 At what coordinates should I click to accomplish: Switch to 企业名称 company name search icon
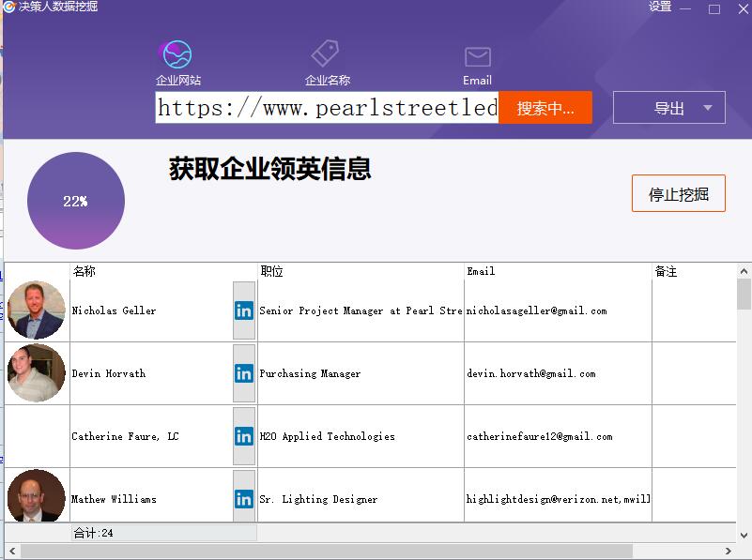click(x=325, y=55)
